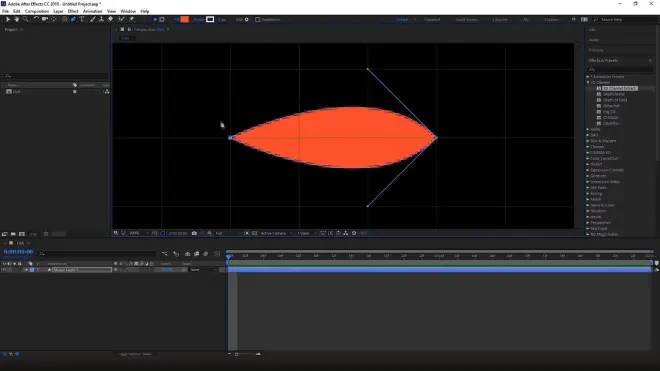This screenshot has width=660, height=371.
Task: Select the Unified Camera tool
Action: (45, 19)
